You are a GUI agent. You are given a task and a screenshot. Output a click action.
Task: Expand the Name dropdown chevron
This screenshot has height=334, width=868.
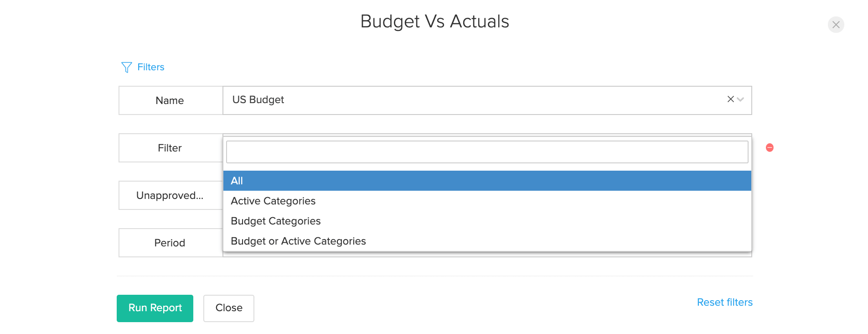tap(741, 99)
